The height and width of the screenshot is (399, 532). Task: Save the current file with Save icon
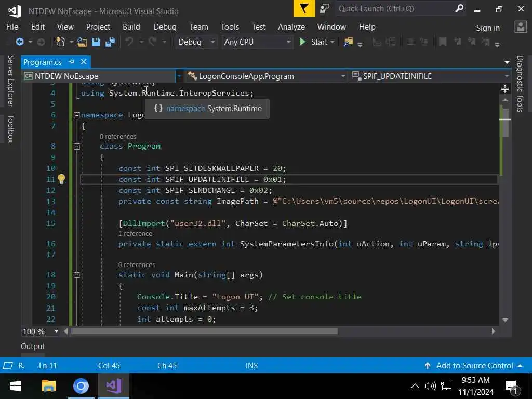(x=96, y=42)
